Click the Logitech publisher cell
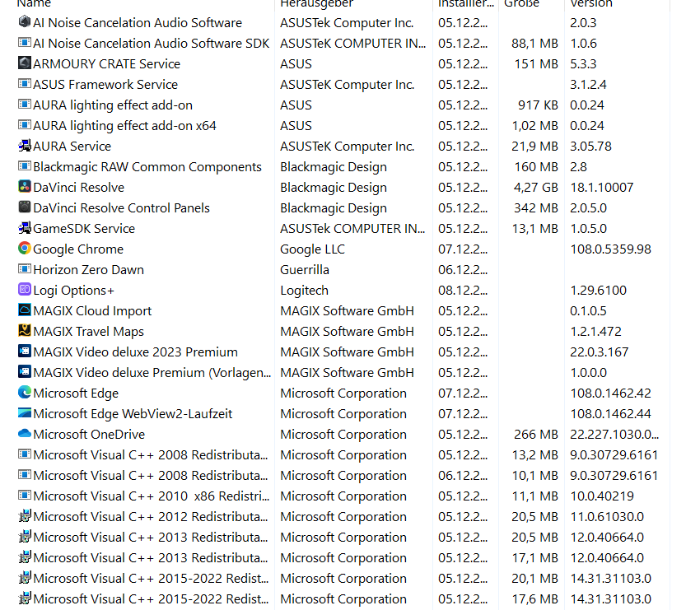Viewport: 700px width, 610px height. [x=304, y=290]
